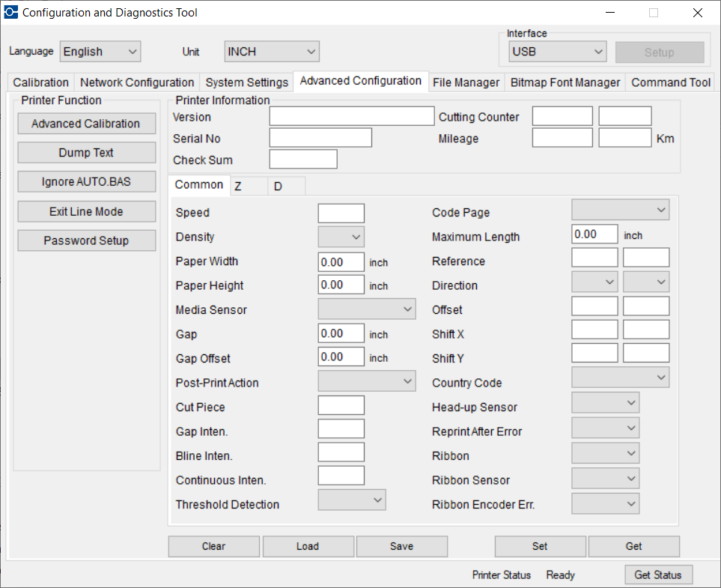Click the application icon in title bar

click(11, 13)
